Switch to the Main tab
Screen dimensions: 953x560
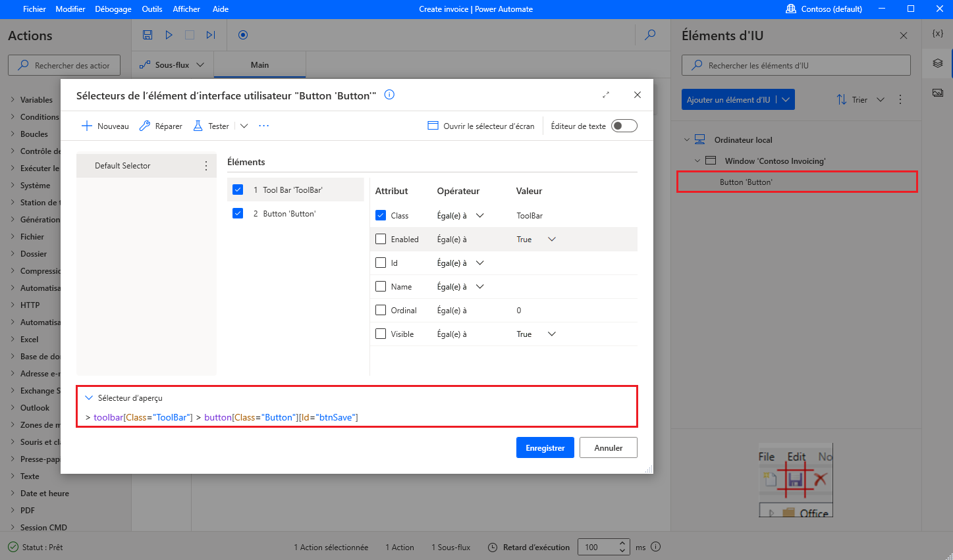click(x=260, y=64)
